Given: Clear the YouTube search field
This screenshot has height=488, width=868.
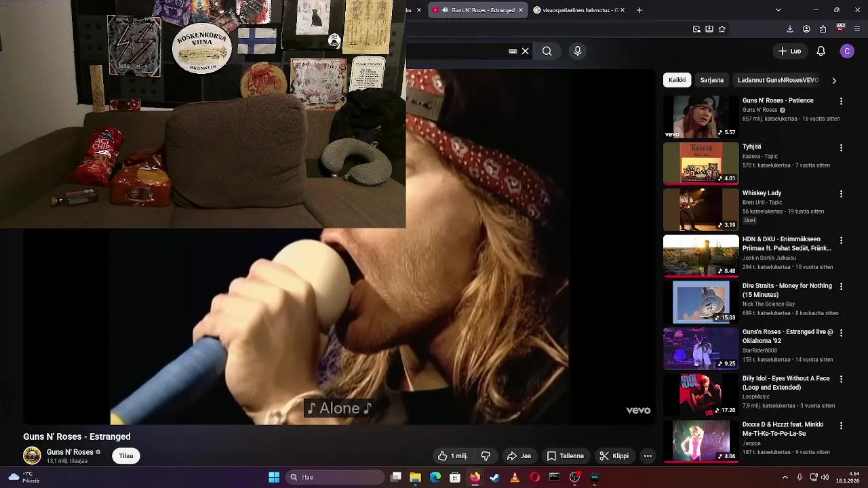Looking at the screenshot, I should [526, 51].
